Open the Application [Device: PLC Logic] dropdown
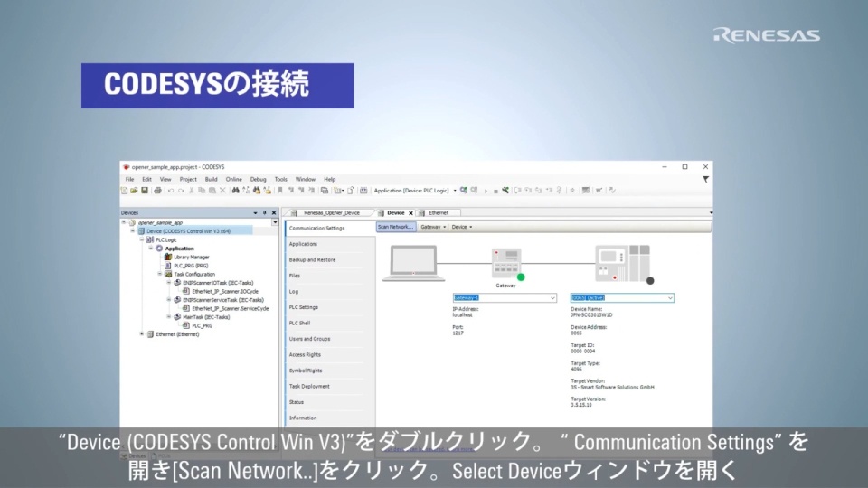The image size is (868, 488). click(455, 191)
